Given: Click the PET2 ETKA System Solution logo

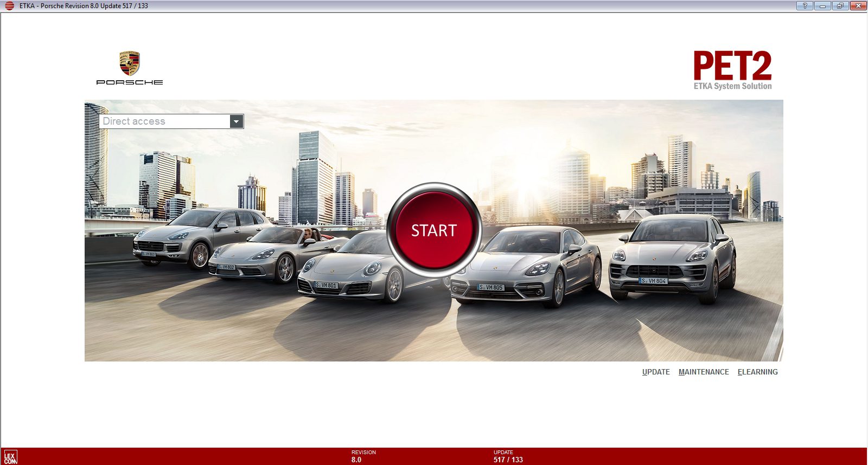Looking at the screenshot, I should click(732, 70).
